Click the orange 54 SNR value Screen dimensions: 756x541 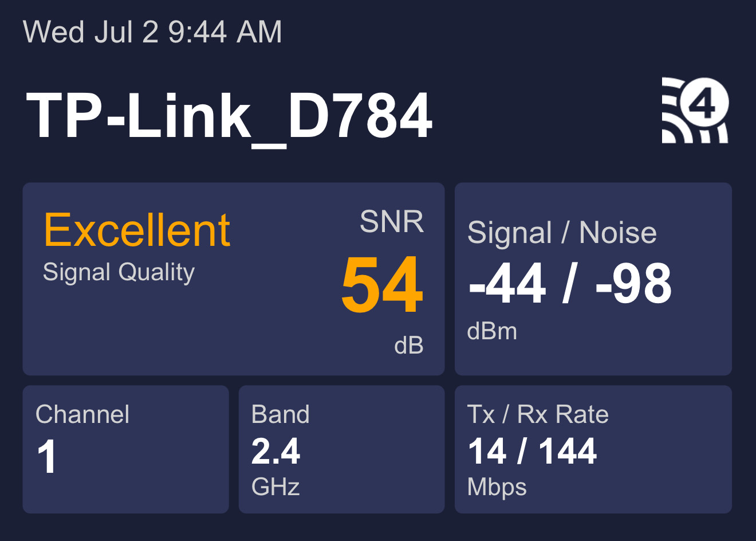coord(382,285)
